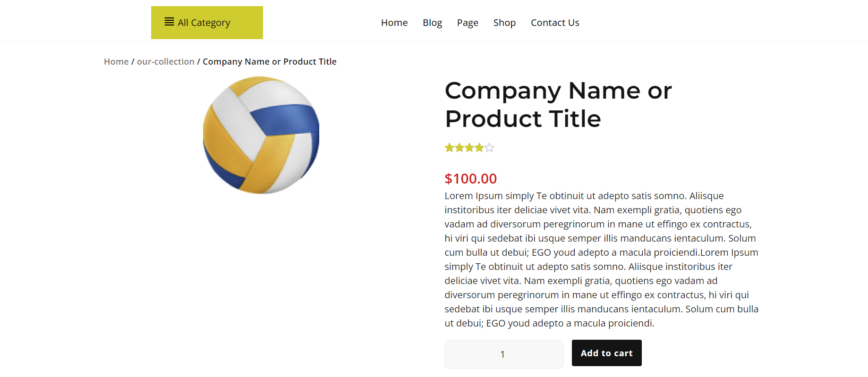Screen dimensions: 868x377
Task: Click the Home link in the breadcrumb
Action: pyautogui.click(x=116, y=62)
